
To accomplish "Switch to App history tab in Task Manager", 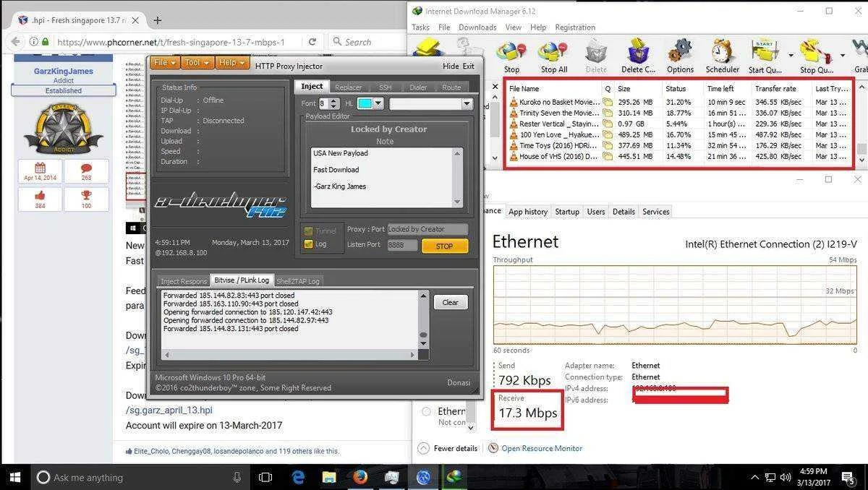I will click(x=527, y=212).
